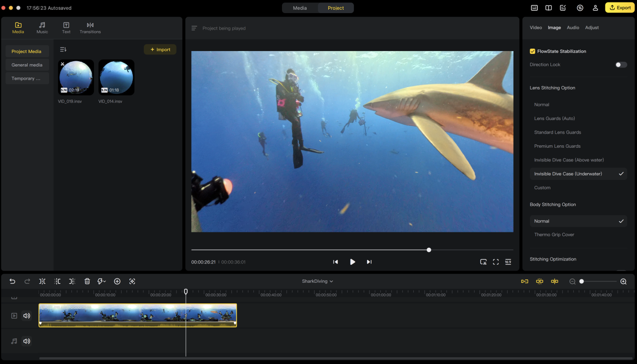Open the Transitions tab

(x=90, y=28)
